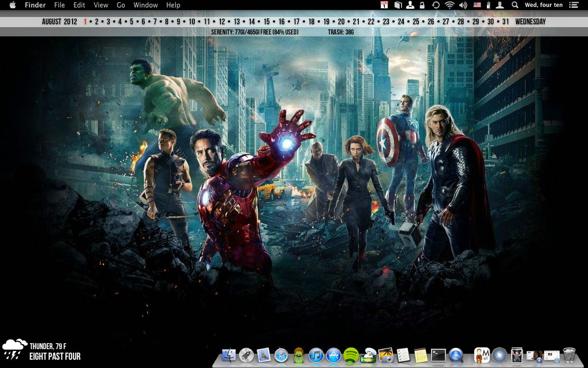Open Finder from the Dock
Image resolution: width=588 pixels, height=368 pixels.
pyautogui.click(x=229, y=355)
